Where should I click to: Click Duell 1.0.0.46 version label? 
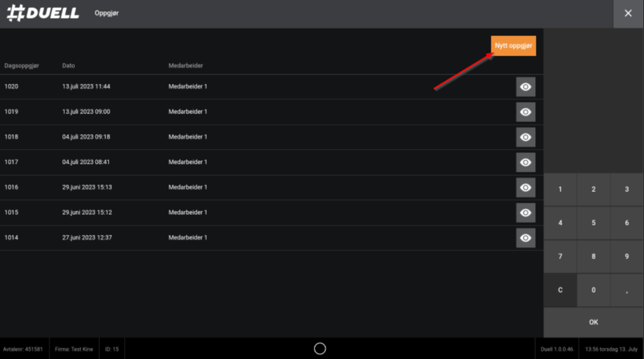pos(557,349)
